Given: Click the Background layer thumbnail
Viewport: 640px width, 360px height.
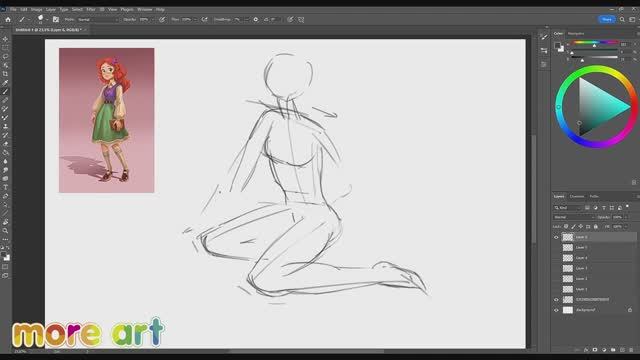Looking at the screenshot, I should (568, 310).
